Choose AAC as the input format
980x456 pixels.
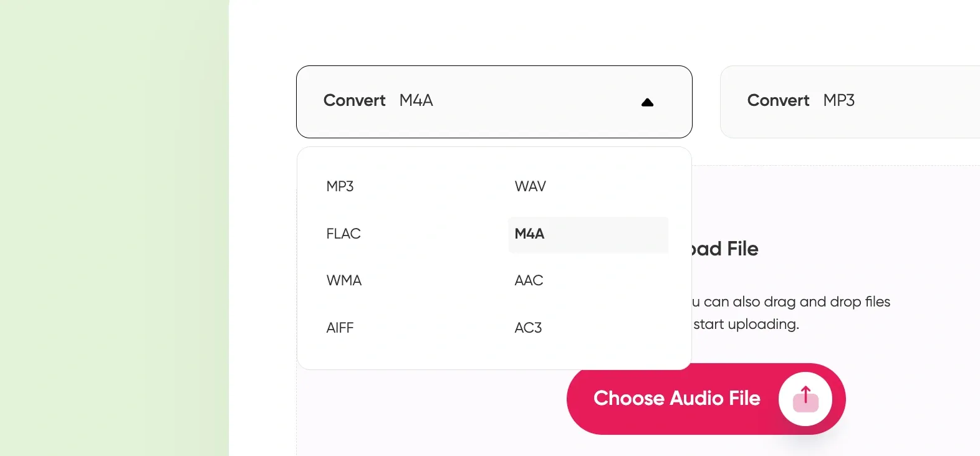(x=528, y=280)
